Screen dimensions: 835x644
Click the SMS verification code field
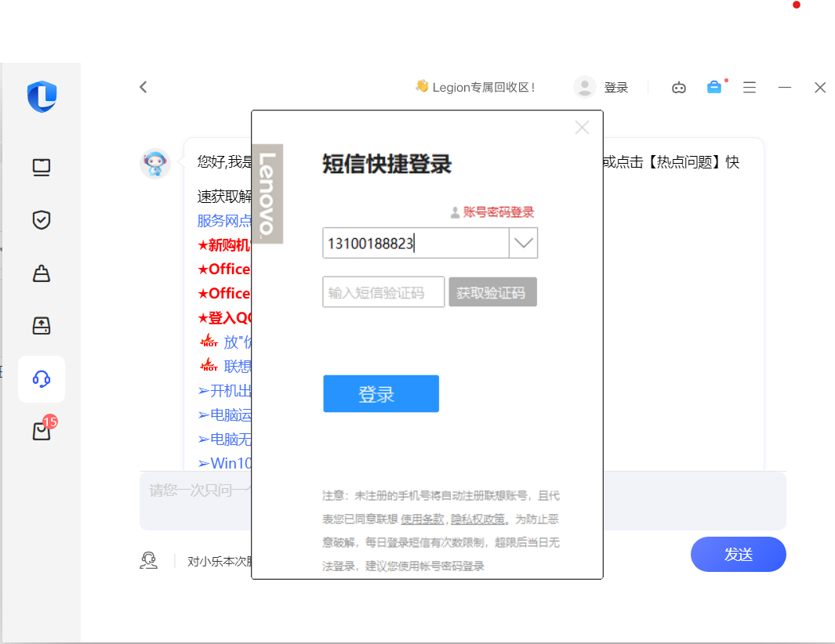click(383, 291)
